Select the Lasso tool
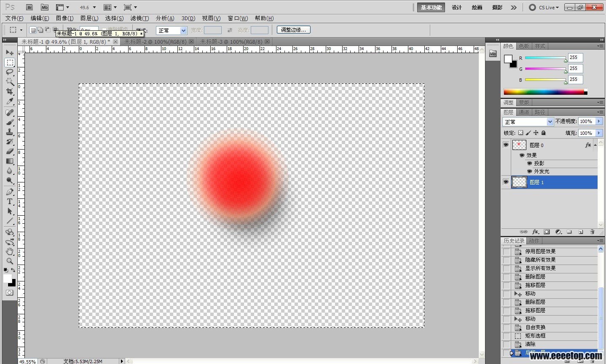 click(x=10, y=72)
